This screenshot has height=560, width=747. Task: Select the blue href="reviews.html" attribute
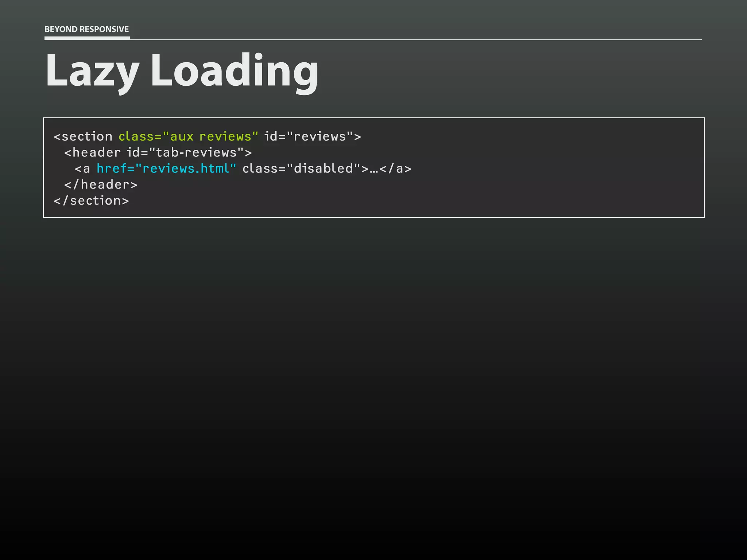click(167, 168)
